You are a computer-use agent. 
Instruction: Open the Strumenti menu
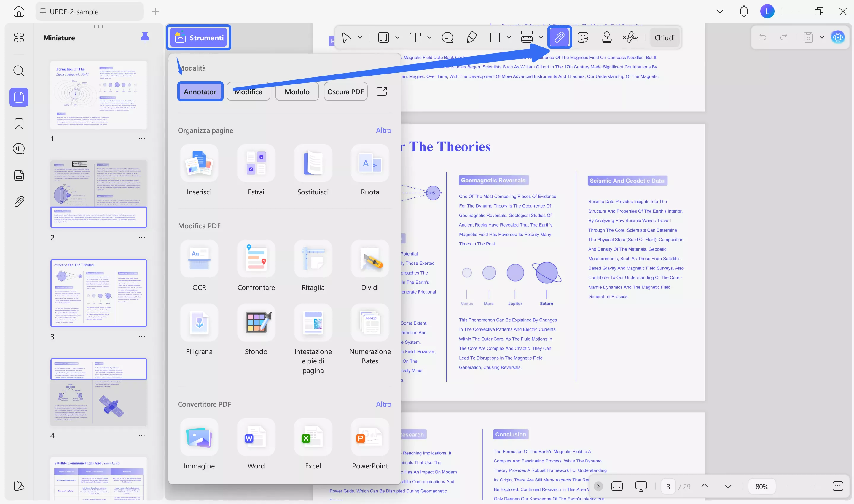click(x=199, y=37)
